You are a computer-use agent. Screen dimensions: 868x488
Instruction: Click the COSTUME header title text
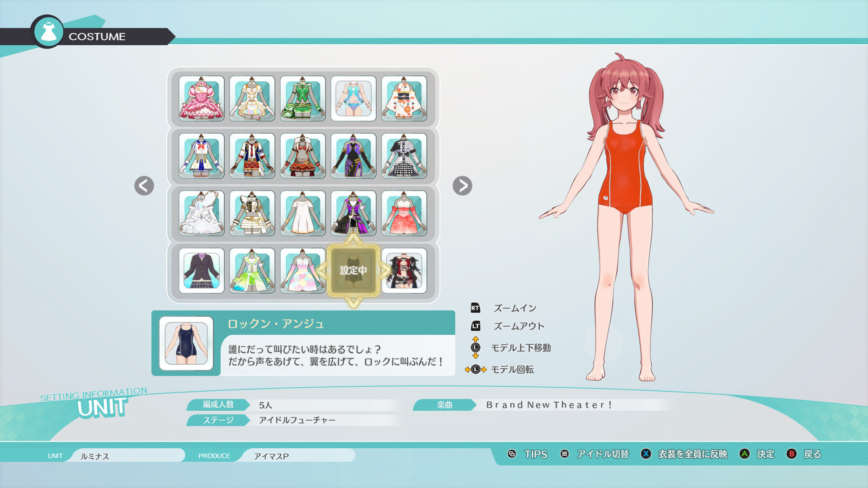[97, 37]
